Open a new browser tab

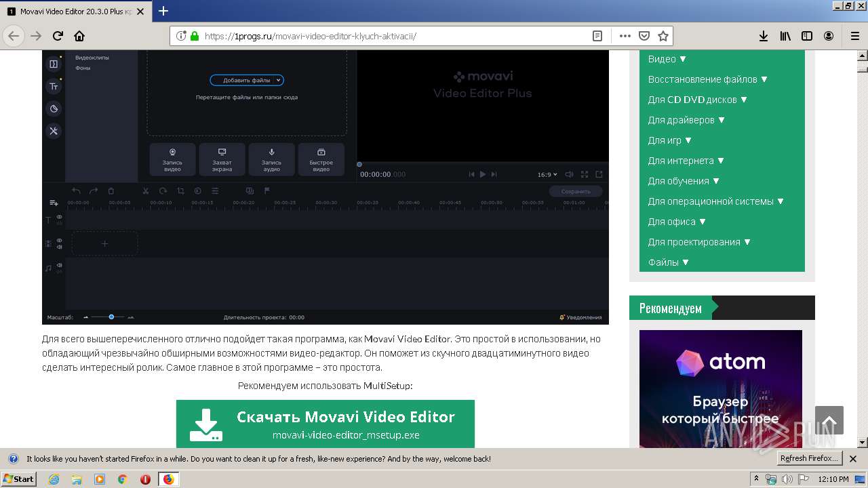[x=163, y=11]
